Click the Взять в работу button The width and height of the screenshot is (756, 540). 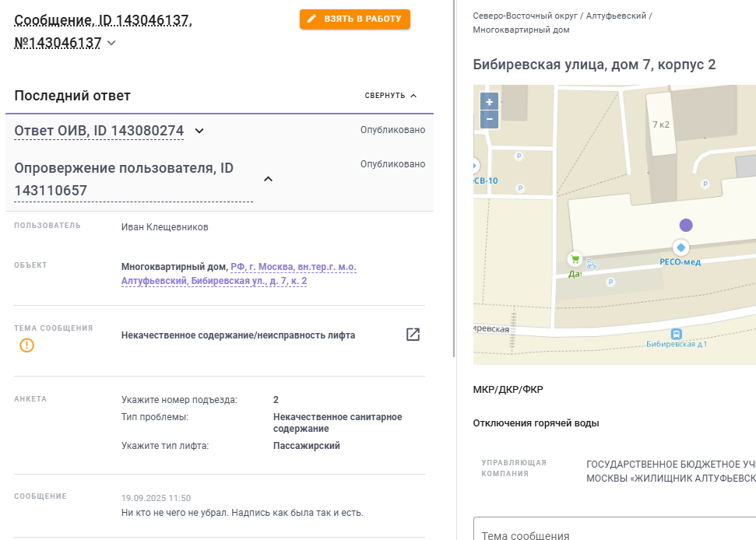[x=355, y=19]
